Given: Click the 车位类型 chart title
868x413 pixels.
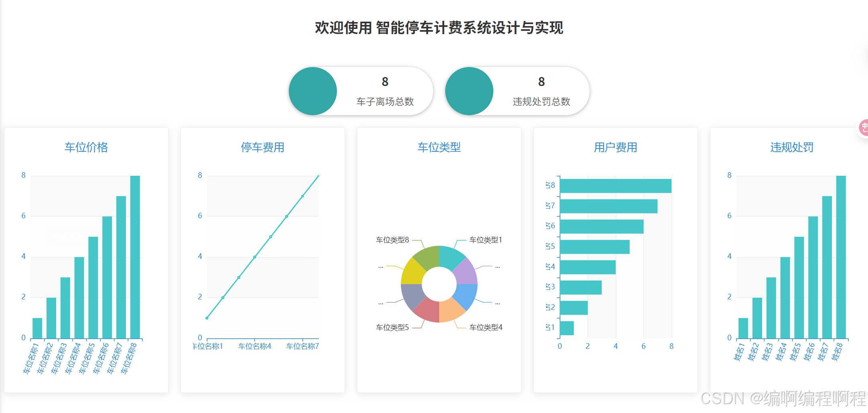Looking at the screenshot, I should click(439, 147).
